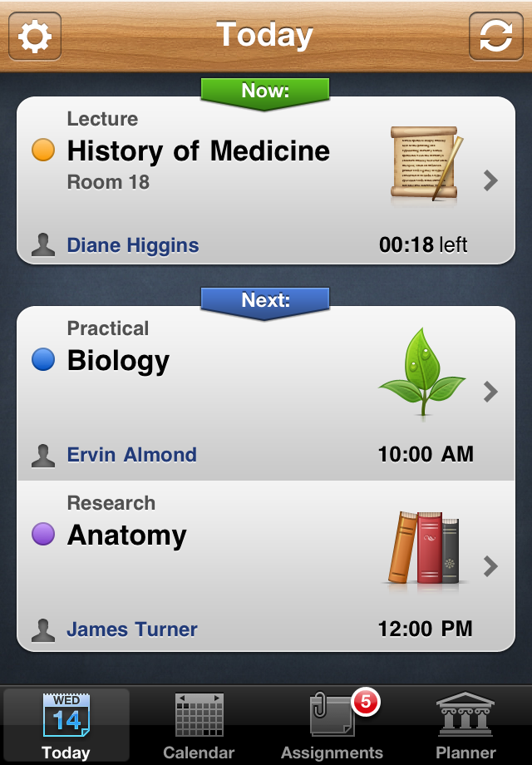Tap the person icon beside James Turner
The height and width of the screenshot is (765, 532).
(x=43, y=629)
